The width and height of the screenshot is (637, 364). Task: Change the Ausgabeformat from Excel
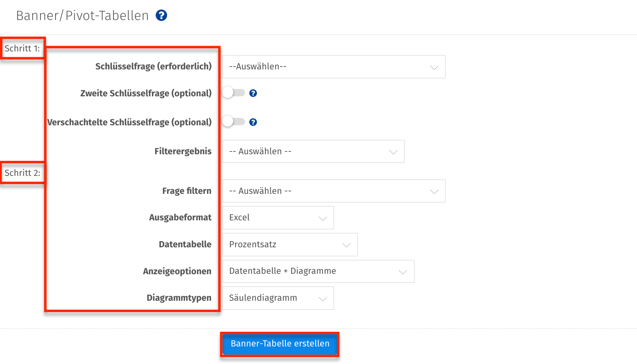point(278,218)
